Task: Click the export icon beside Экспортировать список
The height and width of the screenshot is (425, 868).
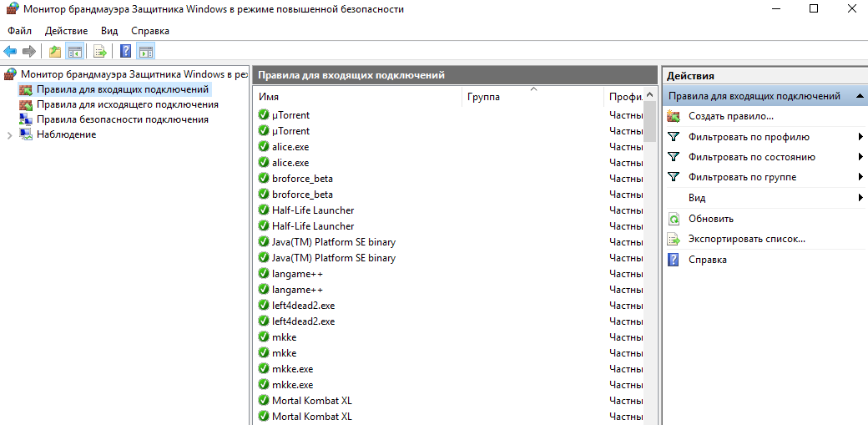Action: click(x=674, y=240)
